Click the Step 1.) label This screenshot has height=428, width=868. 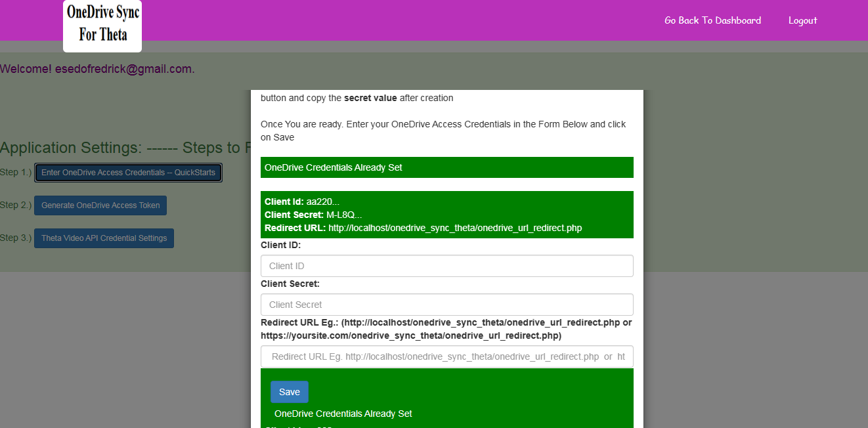pos(16,172)
